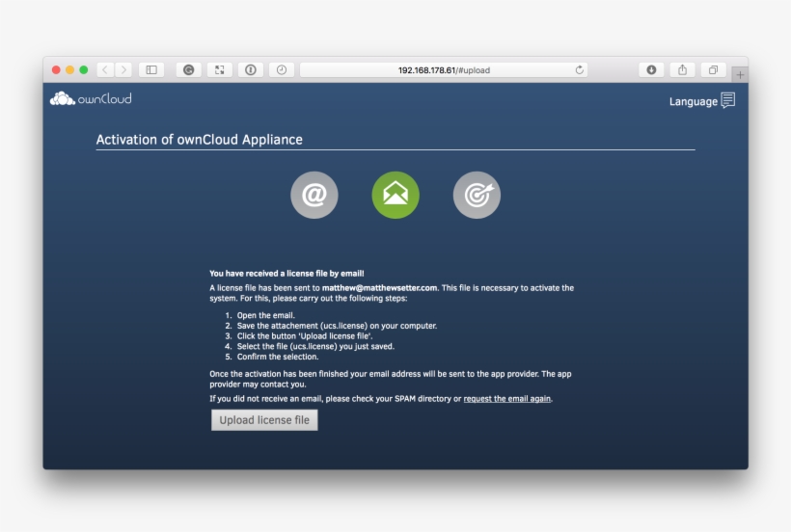This screenshot has height=532, width=791.
Task: Go forward with the browser forward arrow
Action: click(x=123, y=70)
